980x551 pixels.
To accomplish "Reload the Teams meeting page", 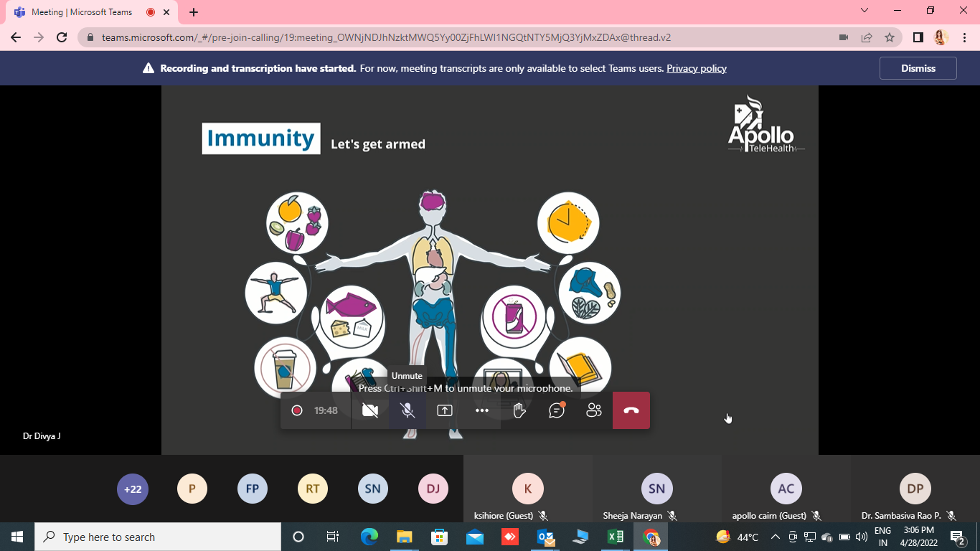I will tap(62, 37).
